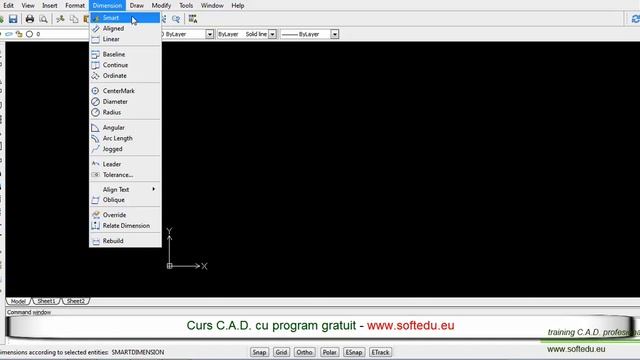Click the Save icon in the toolbar
The image size is (640, 360).
[x=13, y=19]
